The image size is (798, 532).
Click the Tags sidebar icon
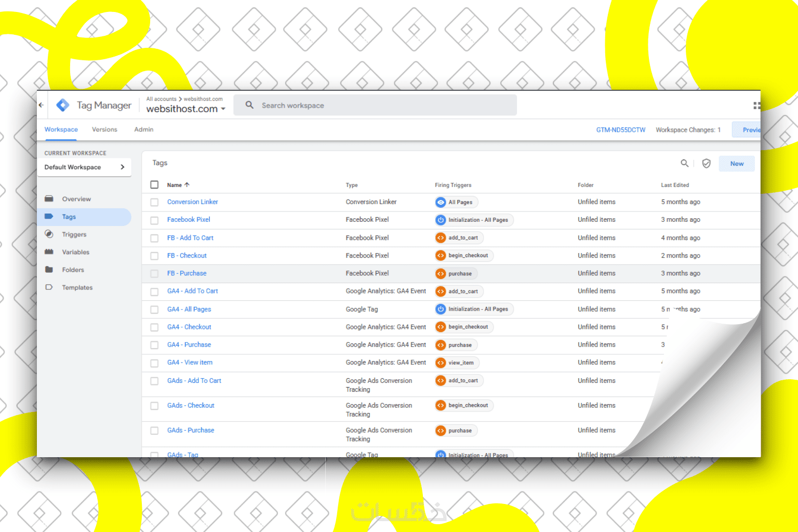click(x=49, y=217)
